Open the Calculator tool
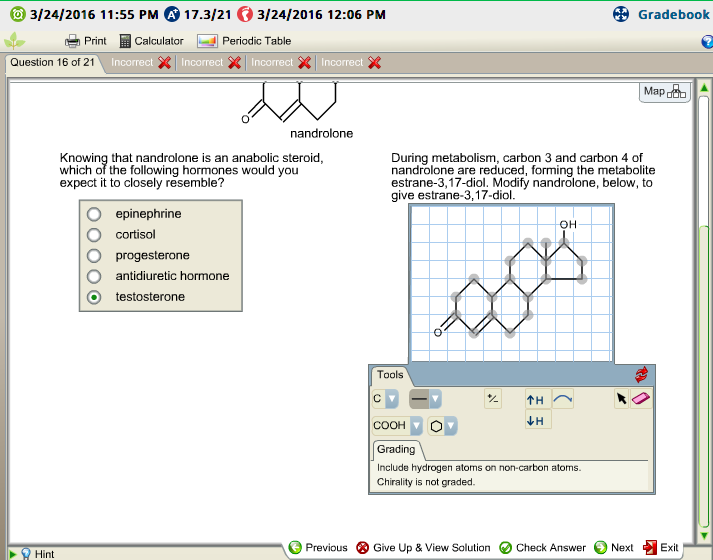 151,41
